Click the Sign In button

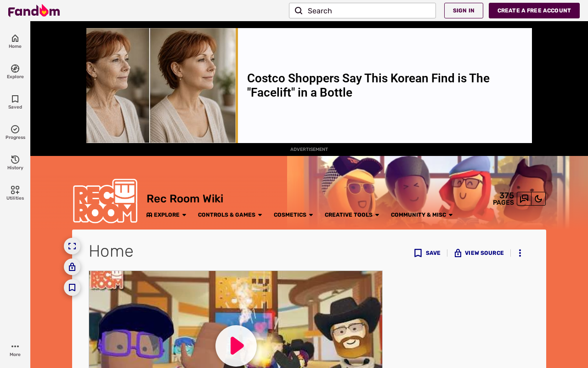pos(464,11)
